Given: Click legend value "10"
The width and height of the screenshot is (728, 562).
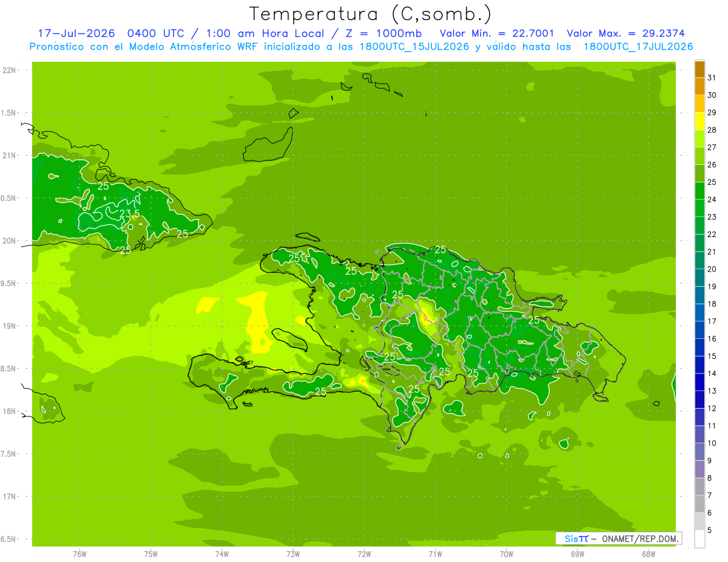Looking at the screenshot, I should coord(712,443).
